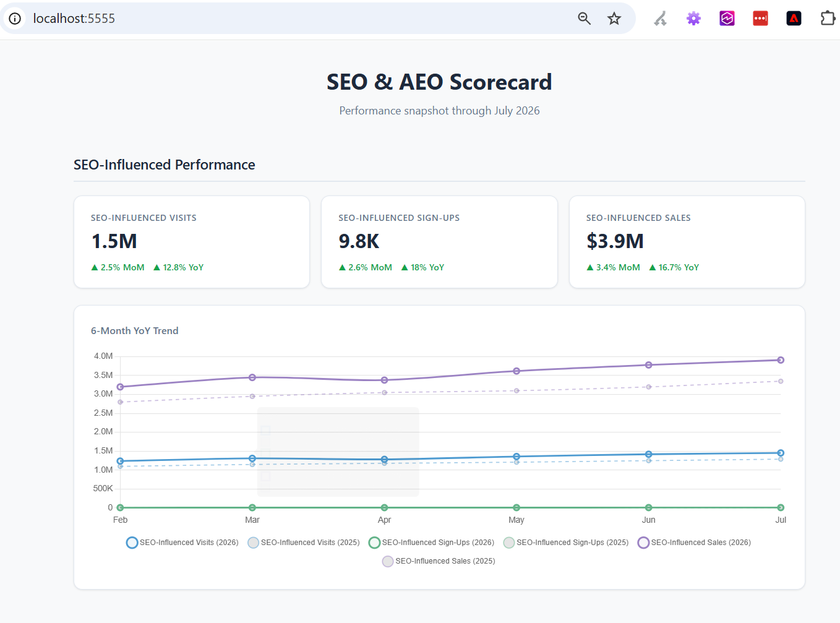This screenshot has width=840, height=623.
Task: Open the purple gear extension
Action: click(x=693, y=19)
